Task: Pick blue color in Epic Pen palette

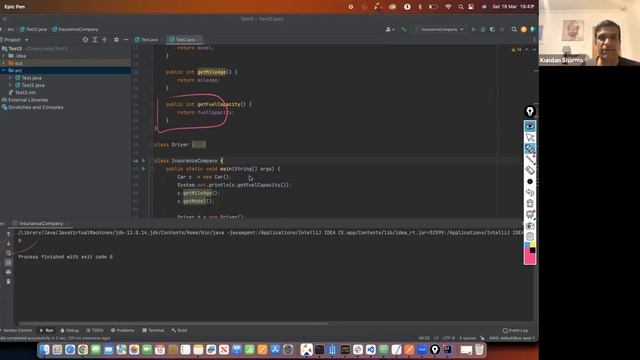Action: point(527,245)
